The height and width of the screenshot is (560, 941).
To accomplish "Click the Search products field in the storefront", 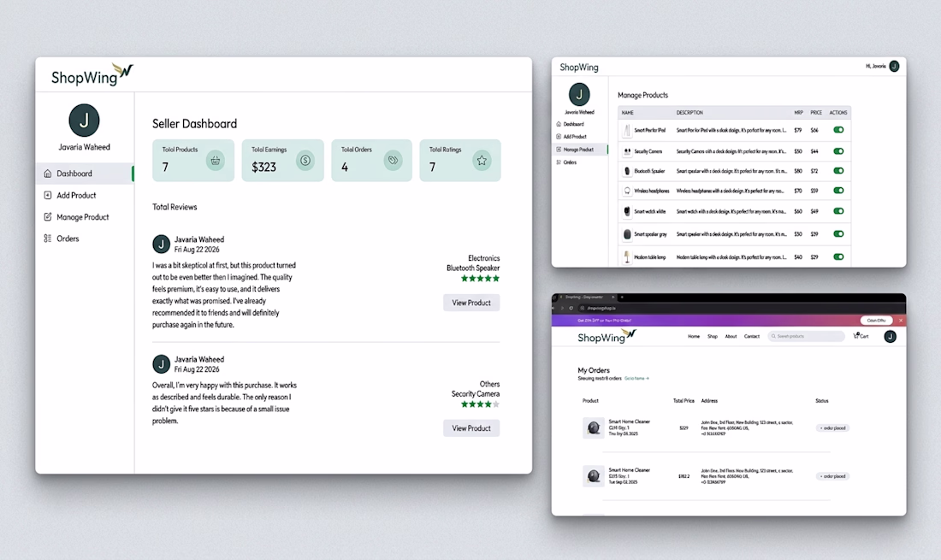I will (806, 336).
